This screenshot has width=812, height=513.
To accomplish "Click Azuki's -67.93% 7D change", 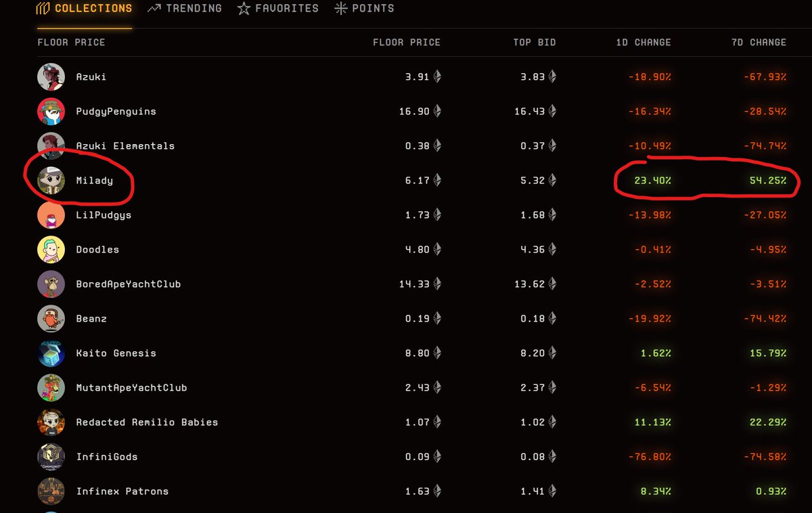I will [765, 77].
